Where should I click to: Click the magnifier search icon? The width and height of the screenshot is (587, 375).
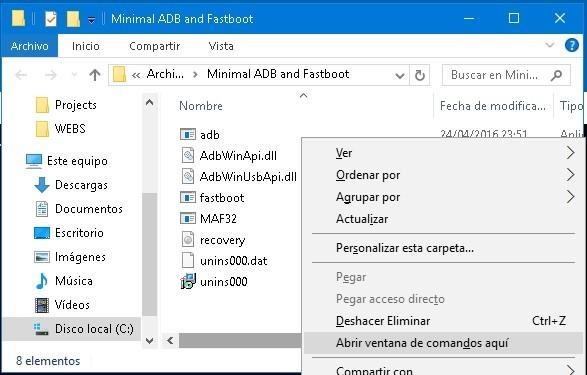(x=557, y=75)
